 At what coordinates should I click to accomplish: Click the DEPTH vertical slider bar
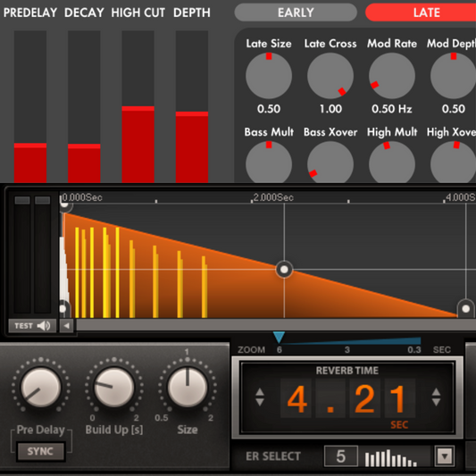click(192, 106)
